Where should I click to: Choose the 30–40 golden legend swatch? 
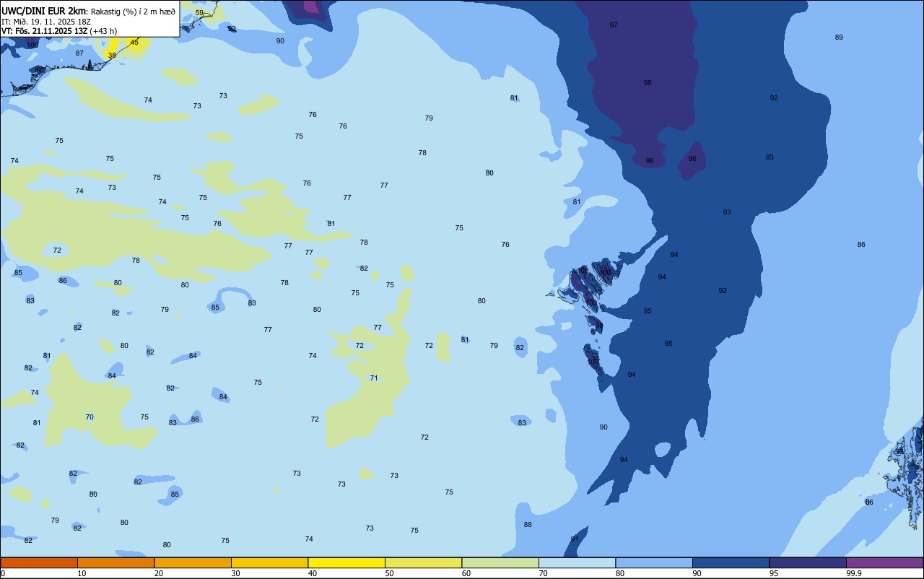tap(269, 562)
